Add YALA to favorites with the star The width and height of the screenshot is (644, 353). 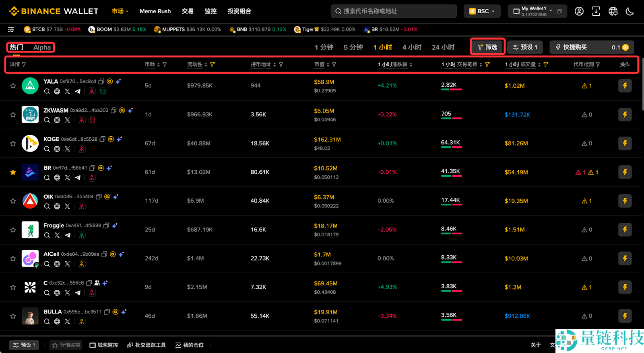pyautogui.click(x=13, y=86)
